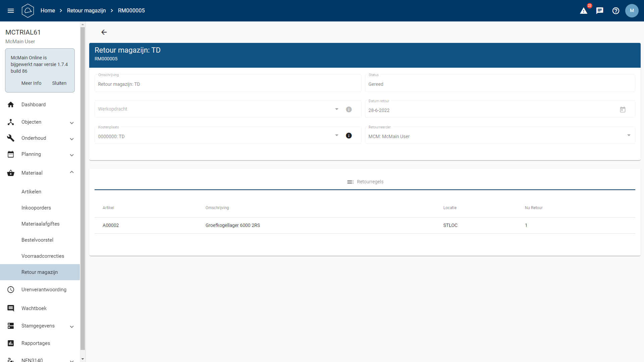Show Kostenplaats info icon
The height and width of the screenshot is (362, 644).
click(x=349, y=136)
